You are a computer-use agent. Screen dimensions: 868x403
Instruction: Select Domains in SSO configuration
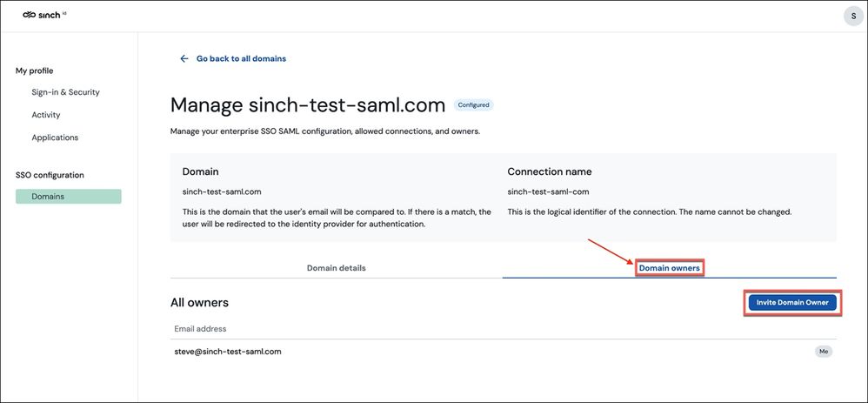[x=68, y=196]
